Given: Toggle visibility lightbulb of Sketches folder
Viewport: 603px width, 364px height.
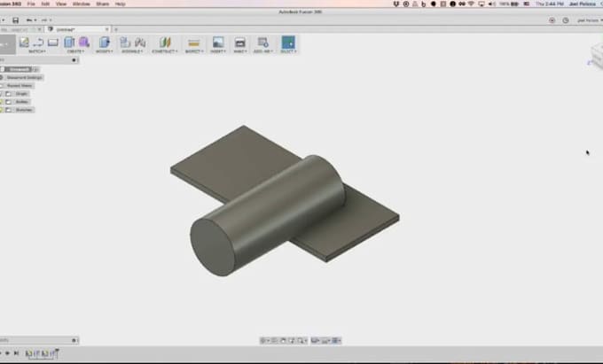Looking at the screenshot, I should (2, 110).
